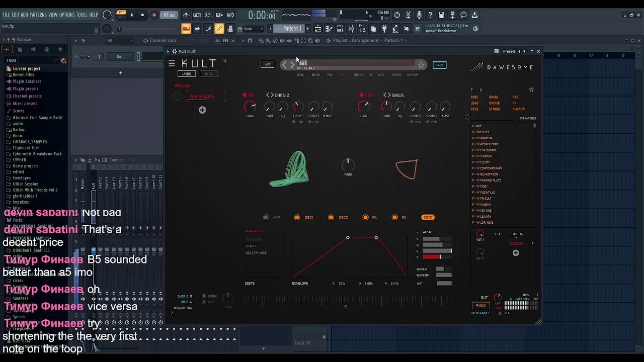Open Kult plugin settings gear icon
The image size is (644, 362).
pos(174,51)
